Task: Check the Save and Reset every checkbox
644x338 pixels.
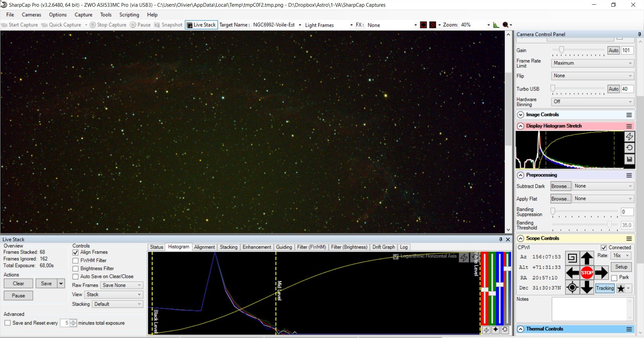Action: (x=8, y=323)
